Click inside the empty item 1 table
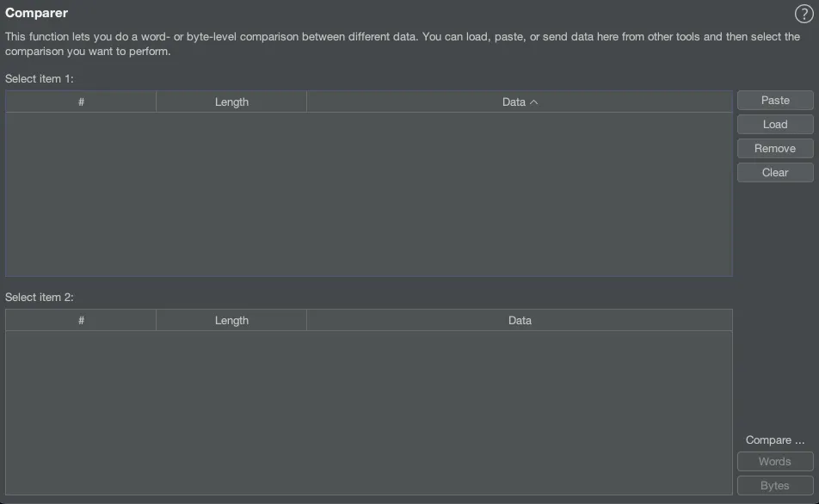This screenshot has width=819, height=504. 369,194
